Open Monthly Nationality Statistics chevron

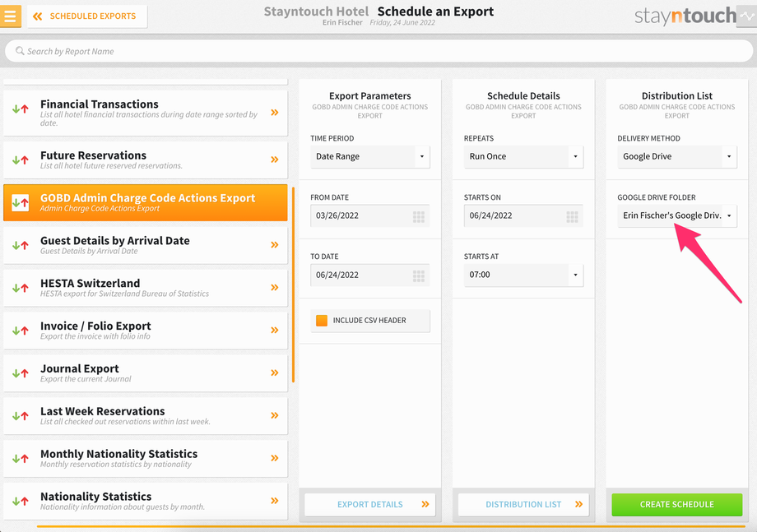click(275, 458)
